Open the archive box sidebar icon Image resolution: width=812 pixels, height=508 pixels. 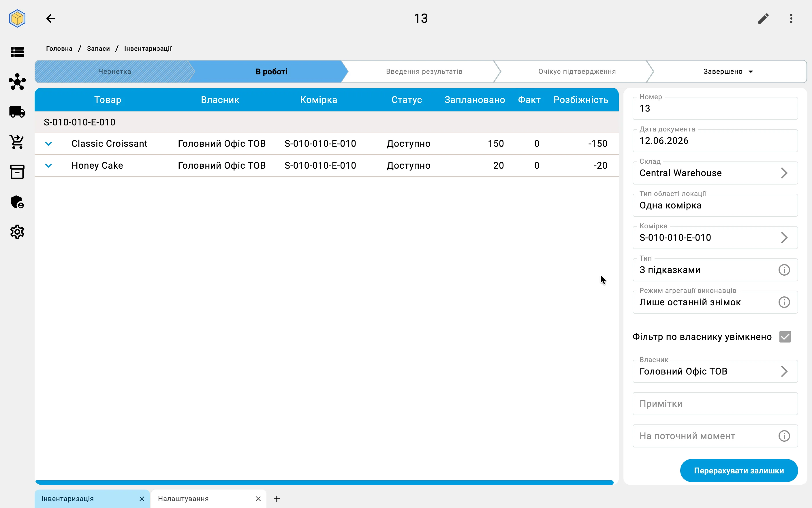tap(17, 172)
